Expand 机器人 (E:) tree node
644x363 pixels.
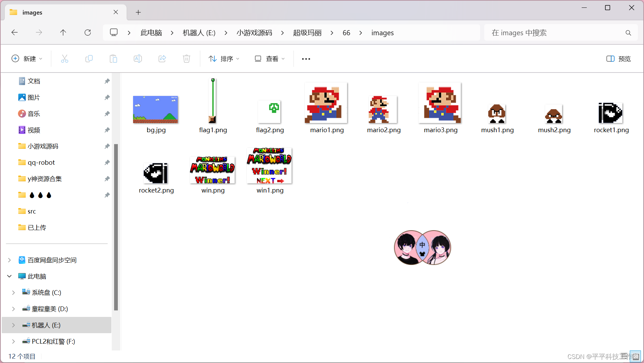[14, 325]
